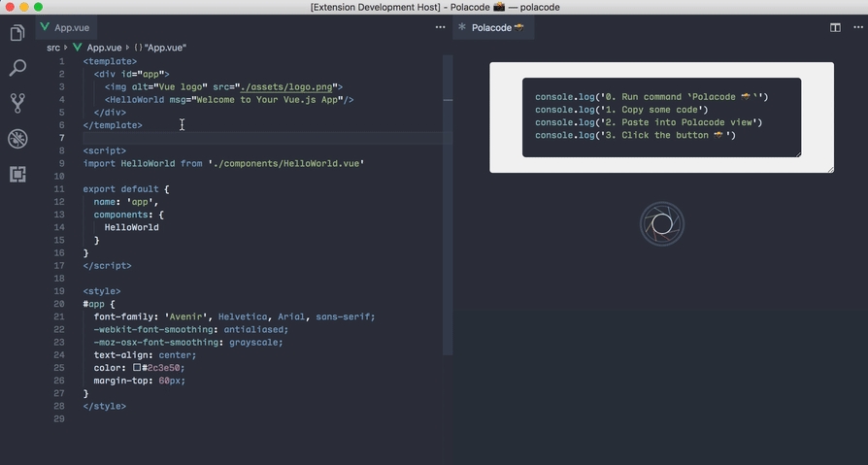Click the white Polacode container resize handle
Image resolution: width=868 pixels, height=465 pixels.
pos(830,169)
